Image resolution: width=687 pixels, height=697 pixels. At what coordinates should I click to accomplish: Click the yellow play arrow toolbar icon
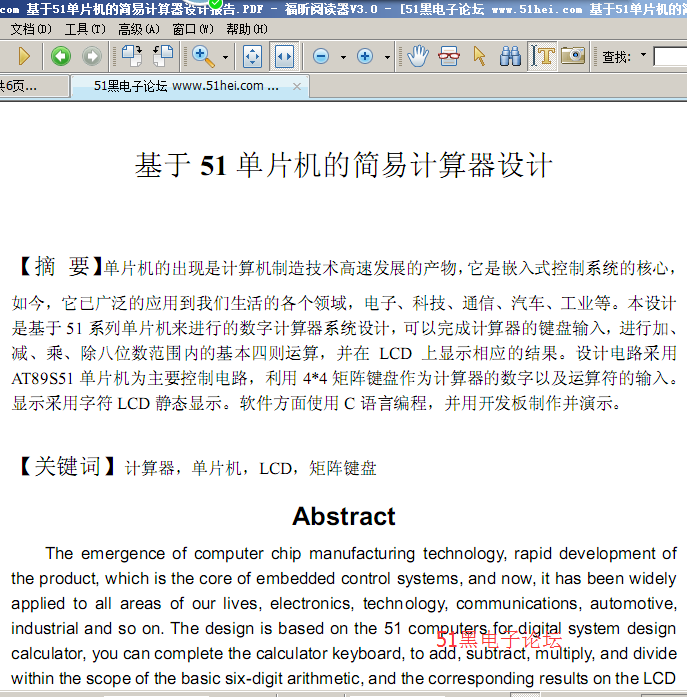tap(24, 56)
